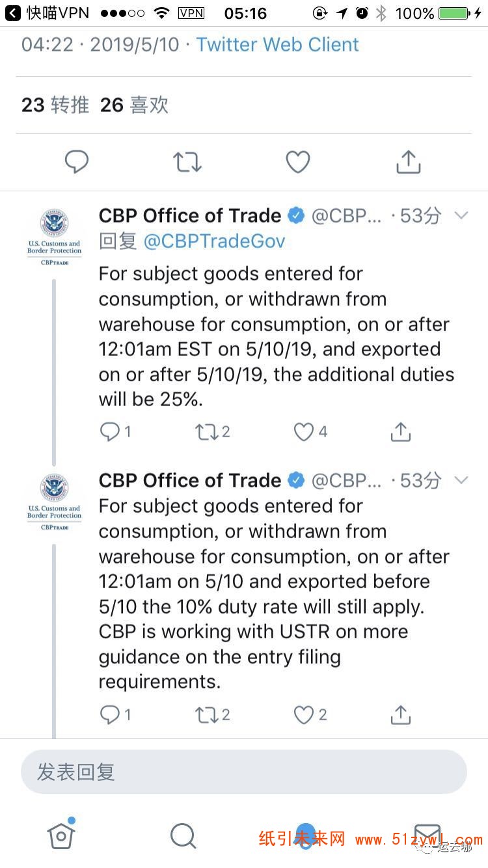Tap the 发表回复 reply input field

244,772
